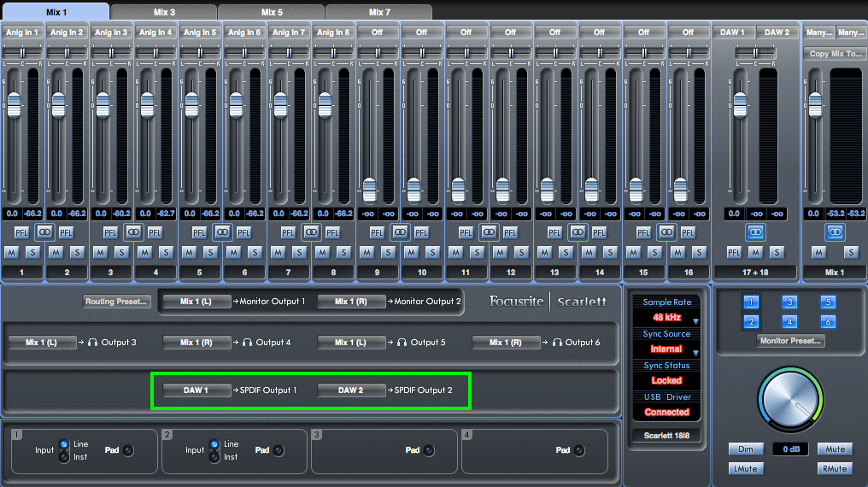This screenshot has height=487, width=868.
Task: Click the monitor volume knob
Action: 790,399
